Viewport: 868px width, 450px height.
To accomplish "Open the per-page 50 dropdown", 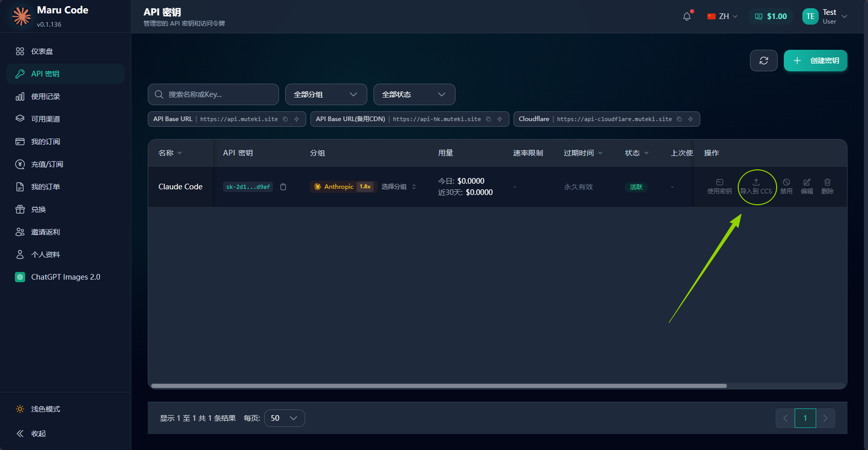I will coord(285,418).
